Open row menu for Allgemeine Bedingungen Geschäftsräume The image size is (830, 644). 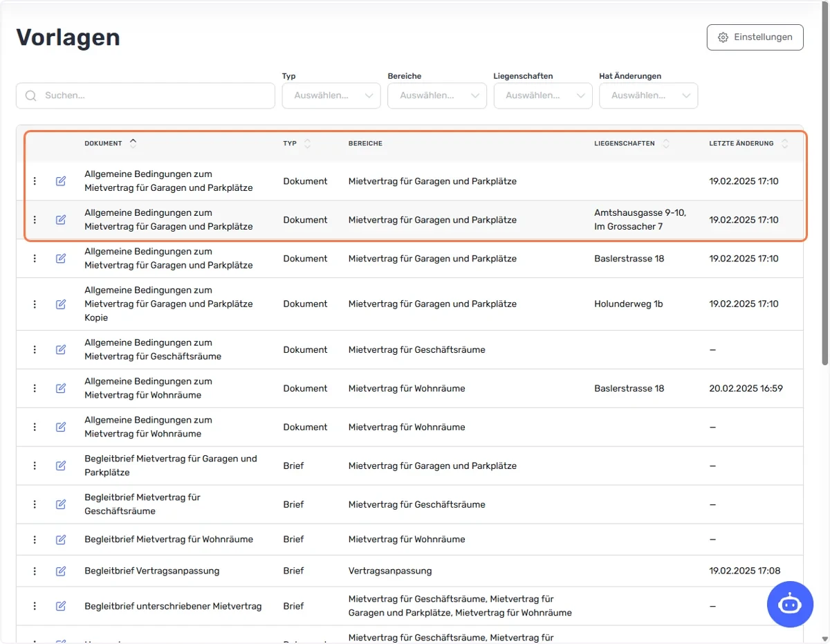click(35, 350)
